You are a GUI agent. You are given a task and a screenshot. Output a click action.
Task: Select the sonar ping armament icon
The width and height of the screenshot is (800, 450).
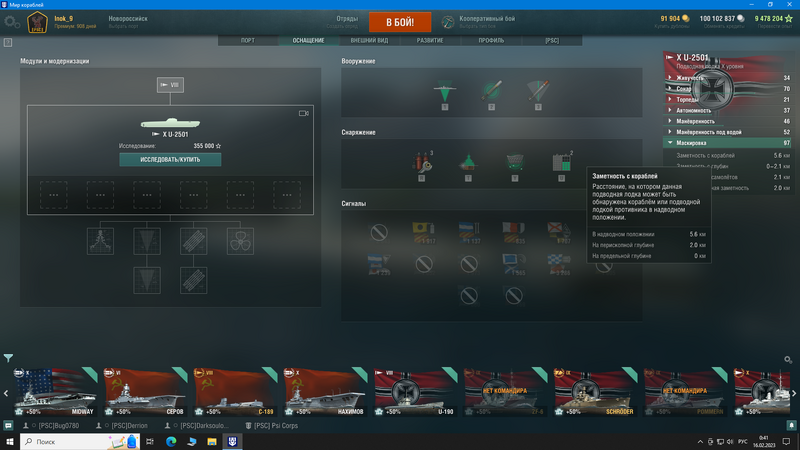(x=444, y=92)
